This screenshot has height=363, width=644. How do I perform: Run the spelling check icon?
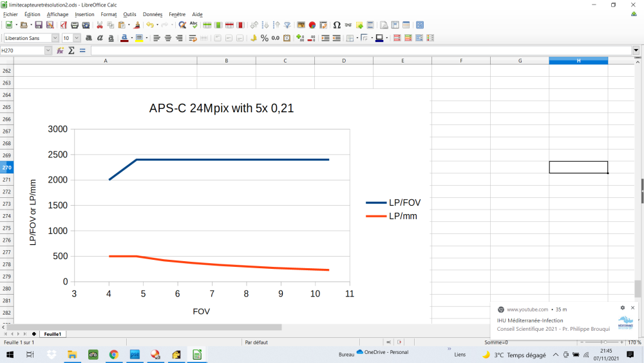193,25
